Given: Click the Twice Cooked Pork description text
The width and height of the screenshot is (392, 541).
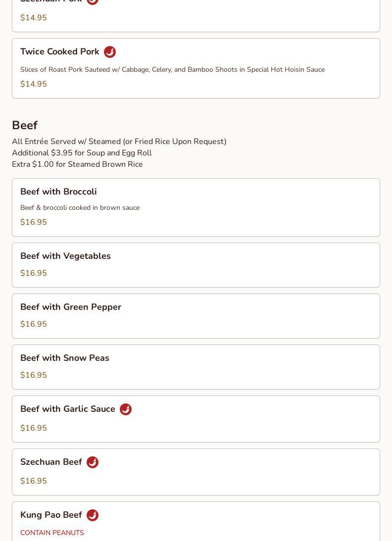Looking at the screenshot, I should click(173, 70).
